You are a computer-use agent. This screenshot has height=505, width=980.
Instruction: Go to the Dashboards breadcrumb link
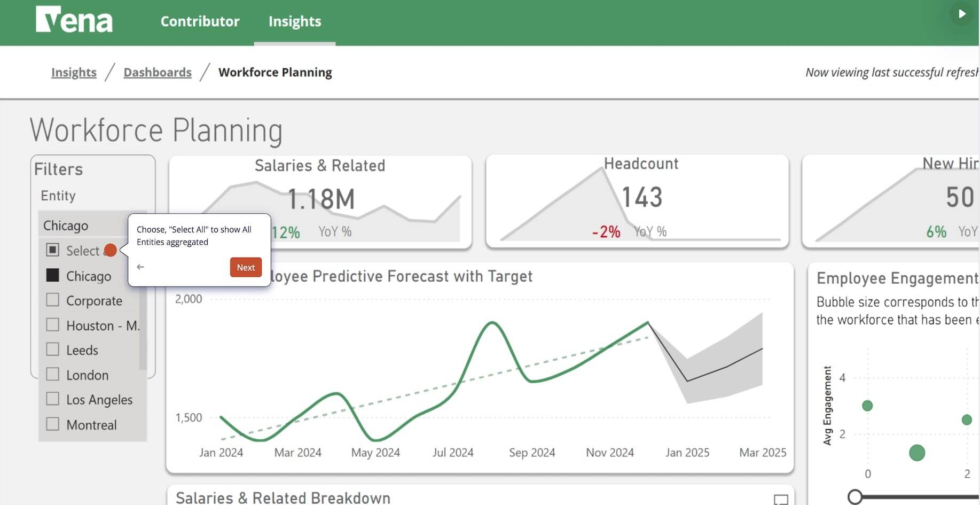[157, 72]
